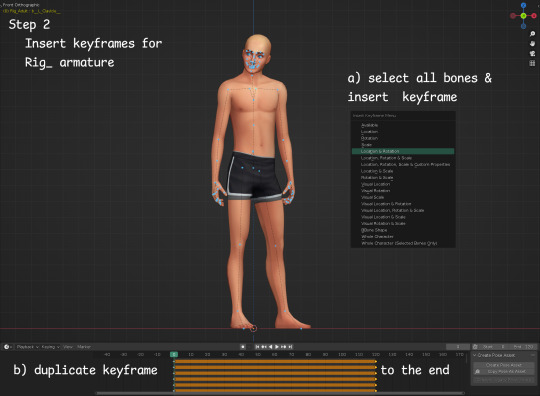Viewport: 540px width, 396px height.
Task: Choose Whole Character (Selected Bones Only)
Action: pyautogui.click(x=403, y=243)
